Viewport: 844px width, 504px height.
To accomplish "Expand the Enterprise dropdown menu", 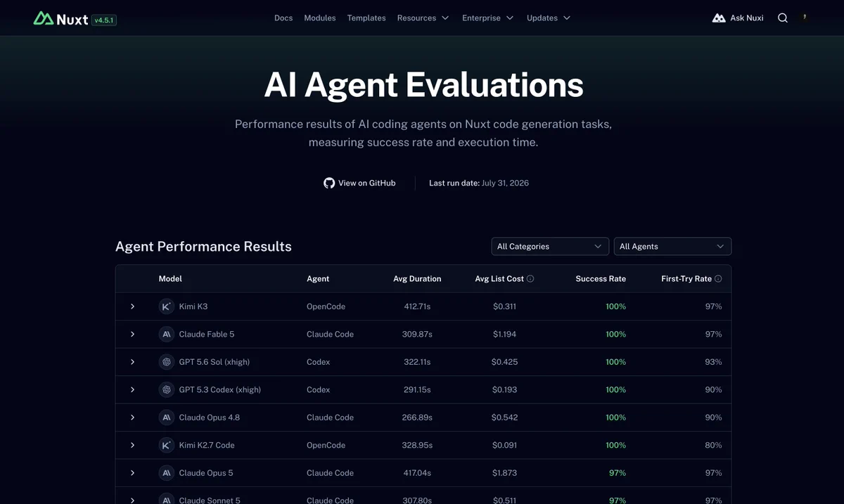I will 488,18.
